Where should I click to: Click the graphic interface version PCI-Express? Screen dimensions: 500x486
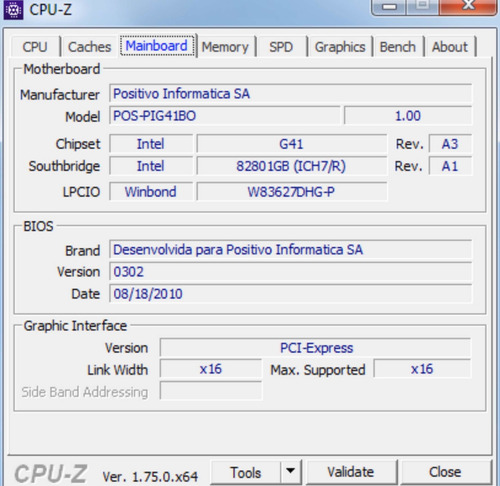click(x=315, y=348)
